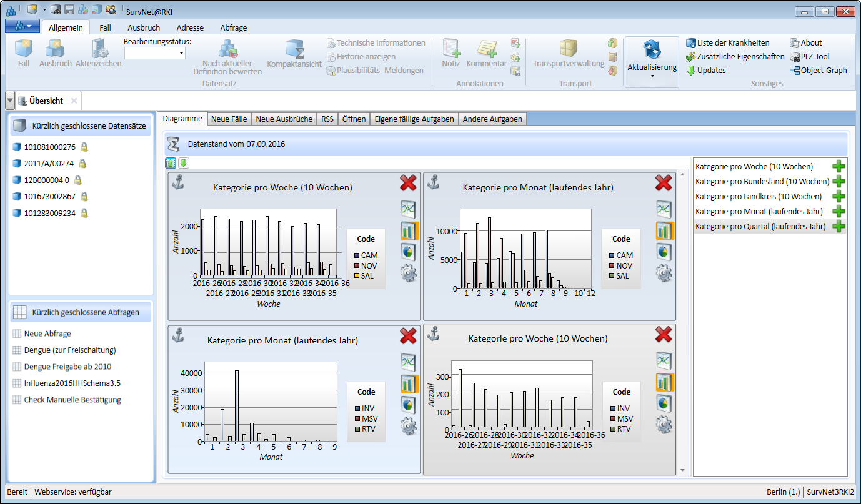Image resolution: width=861 pixels, height=504 pixels.
Task: Switch top-left chart to pie chart view
Action: (409, 252)
